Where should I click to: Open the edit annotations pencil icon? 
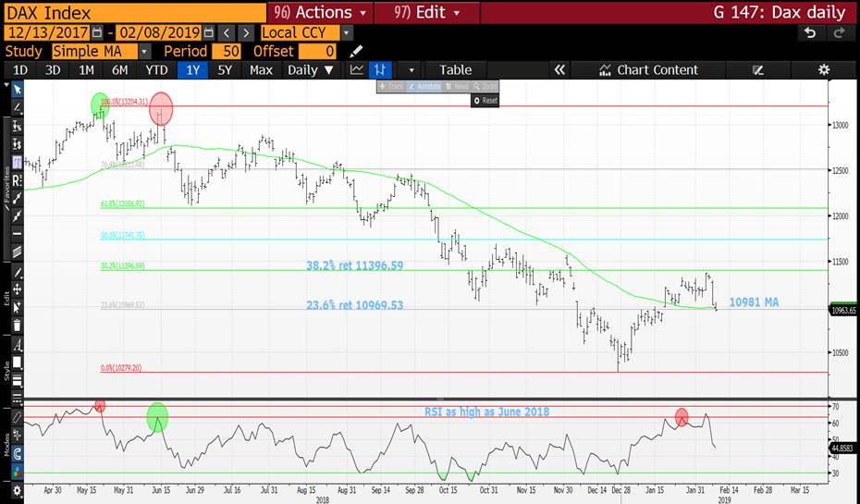tap(758, 70)
